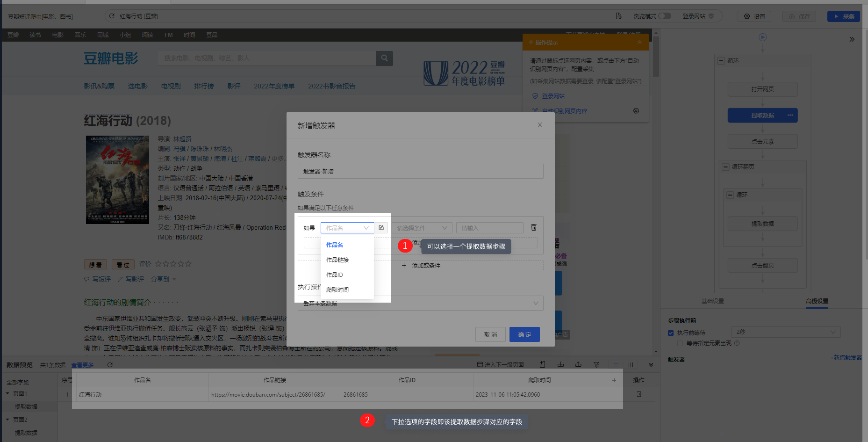Open the 丢弃本条数据 action dropdown

(420, 303)
